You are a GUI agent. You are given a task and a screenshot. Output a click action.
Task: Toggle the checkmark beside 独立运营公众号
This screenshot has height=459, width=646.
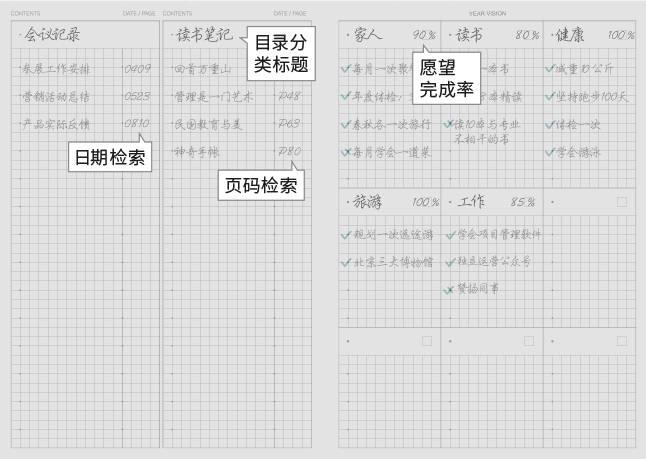[x=451, y=262]
